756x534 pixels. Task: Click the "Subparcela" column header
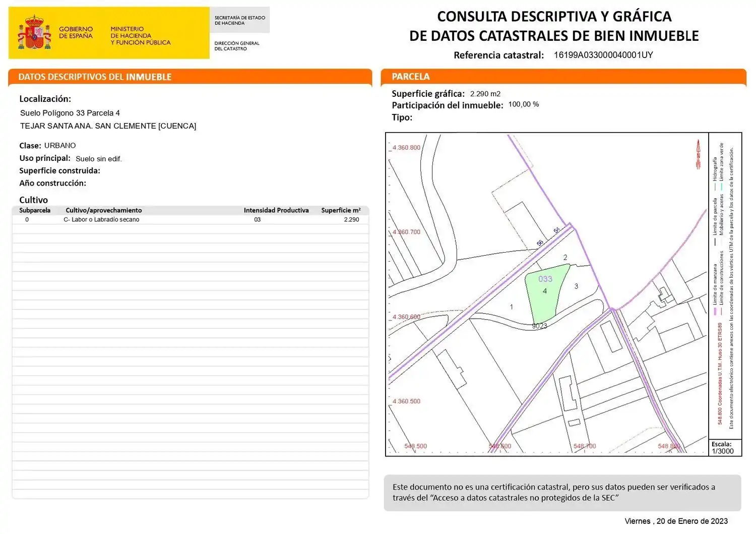35,210
